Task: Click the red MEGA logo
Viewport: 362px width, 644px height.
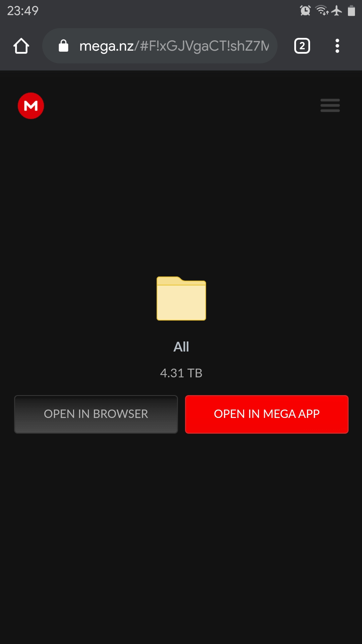Action: [x=31, y=106]
